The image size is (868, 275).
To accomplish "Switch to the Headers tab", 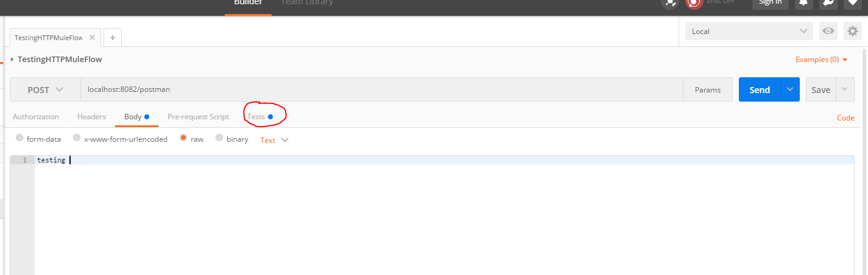I will coord(91,116).
